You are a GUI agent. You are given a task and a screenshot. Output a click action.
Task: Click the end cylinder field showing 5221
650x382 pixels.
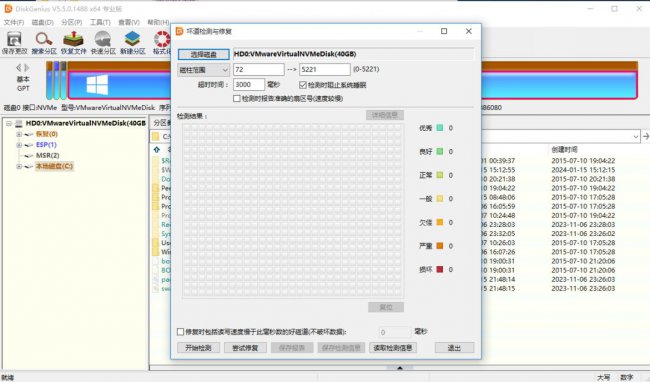[x=325, y=70]
